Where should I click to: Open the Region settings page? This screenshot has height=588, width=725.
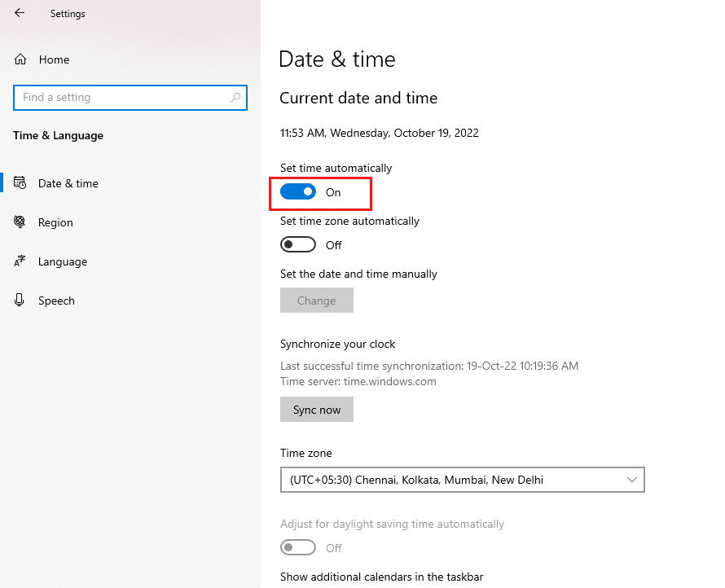(55, 222)
